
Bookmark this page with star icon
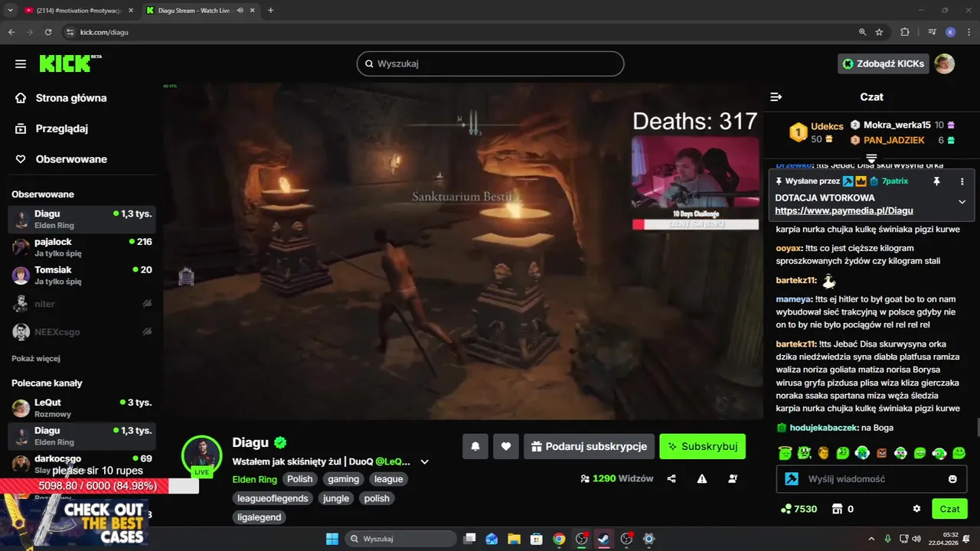[x=879, y=32]
